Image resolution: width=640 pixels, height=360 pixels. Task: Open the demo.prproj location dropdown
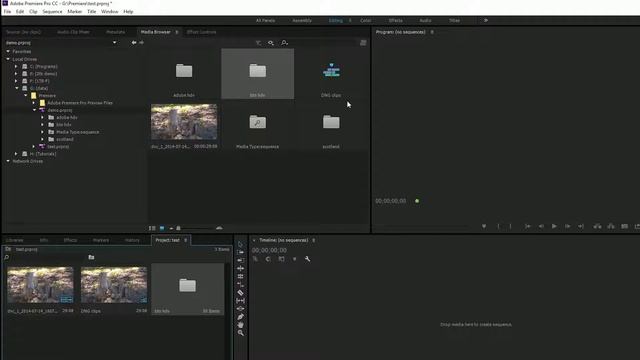pos(114,42)
